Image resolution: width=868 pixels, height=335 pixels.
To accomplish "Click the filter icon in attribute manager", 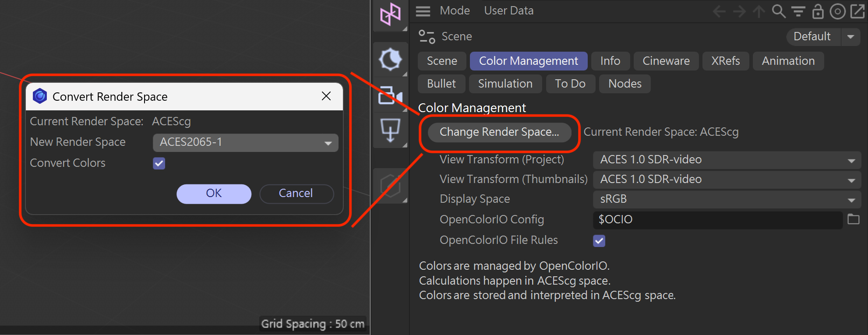I will (798, 11).
